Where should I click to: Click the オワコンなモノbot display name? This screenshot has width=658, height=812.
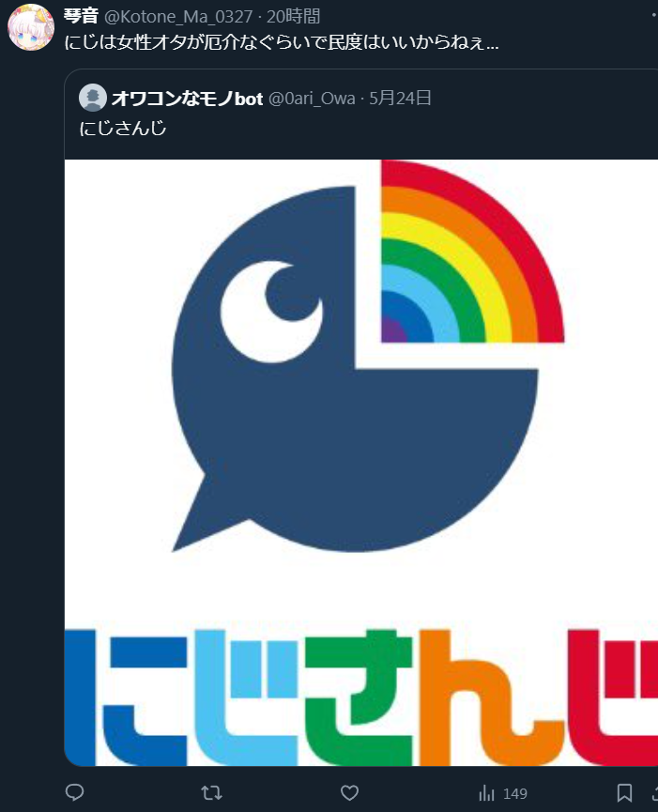click(188, 98)
